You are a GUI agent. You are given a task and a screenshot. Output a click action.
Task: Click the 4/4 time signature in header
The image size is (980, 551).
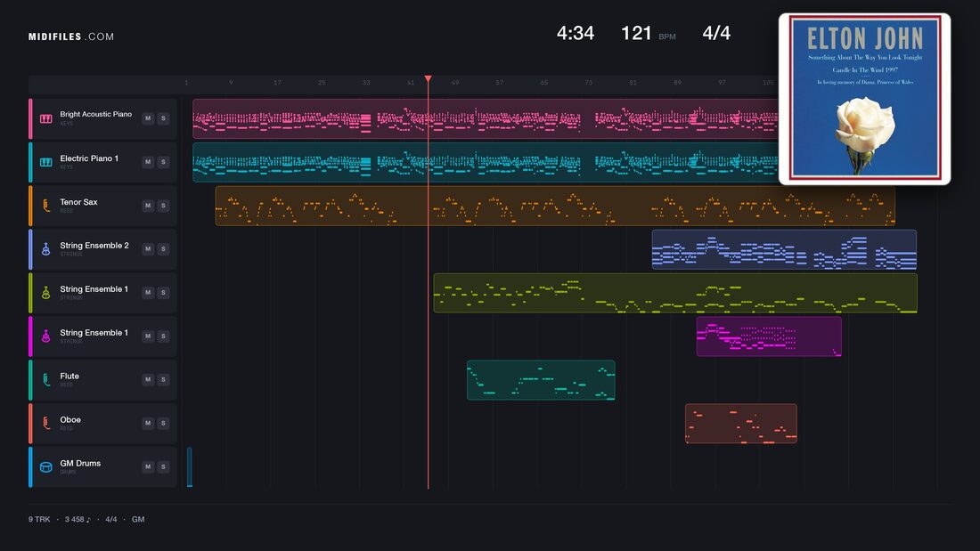tap(716, 33)
